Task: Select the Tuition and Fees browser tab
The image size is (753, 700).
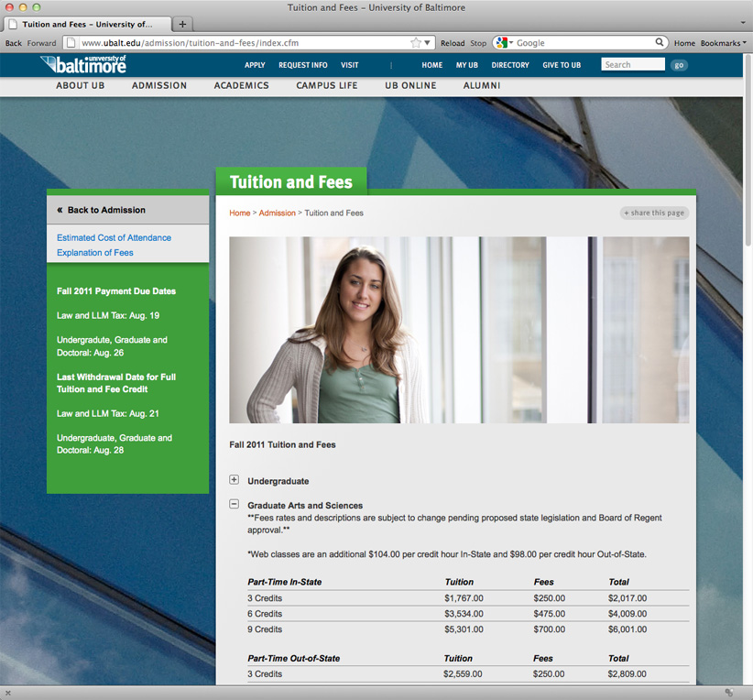Action: coord(87,24)
